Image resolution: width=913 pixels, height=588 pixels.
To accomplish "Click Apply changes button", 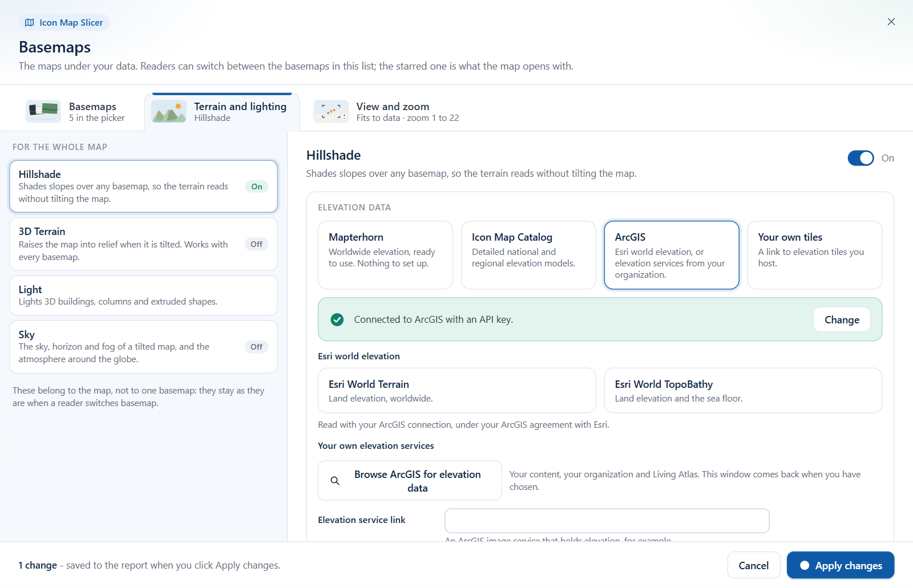I will [841, 565].
